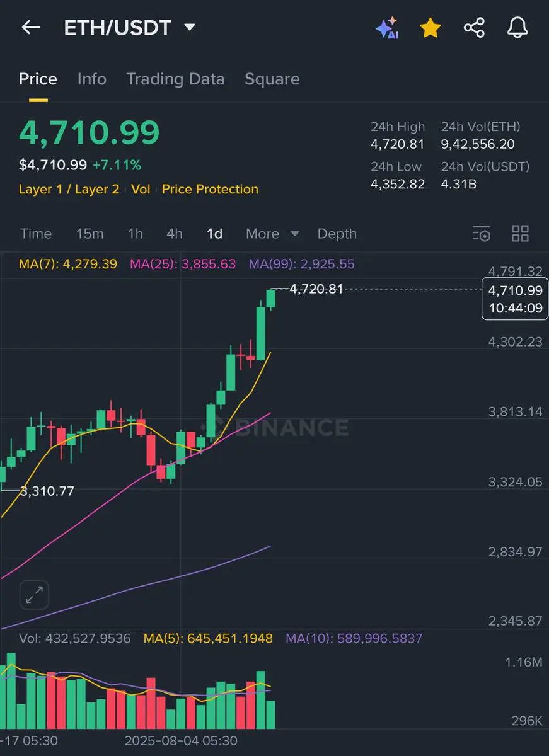Open chart indicator settings icon
The image size is (549, 756).
(x=482, y=234)
